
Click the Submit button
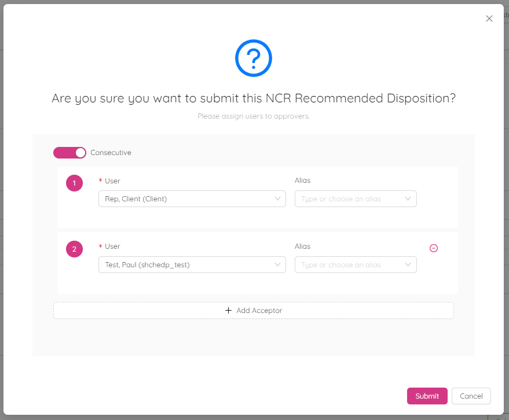coord(427,396)
